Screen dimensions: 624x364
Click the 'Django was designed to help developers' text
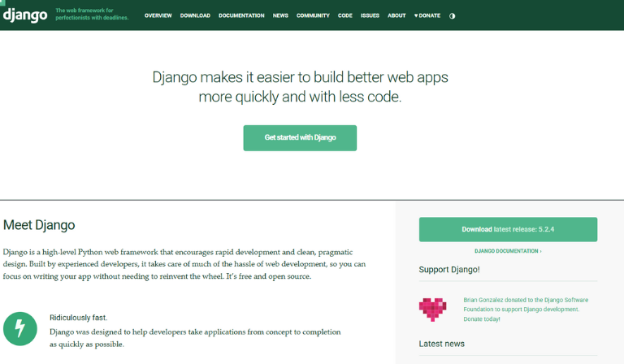pos(195,338)
